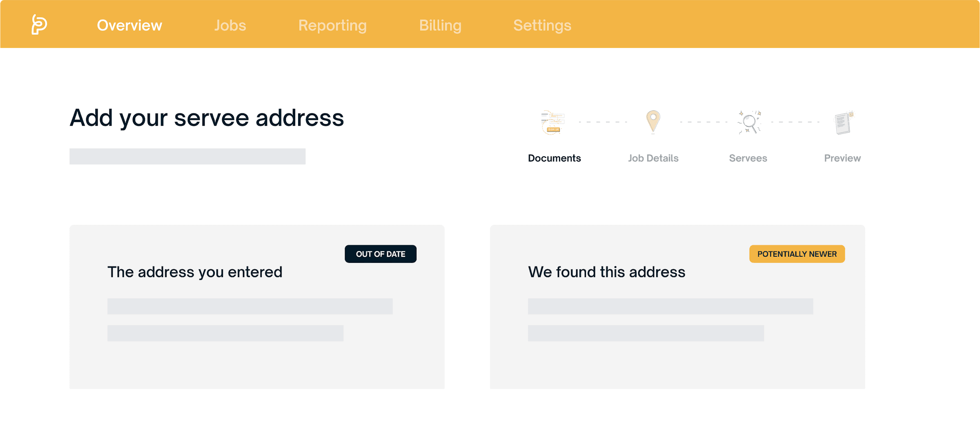The width and height of the screenshot is (980, 431).
Task: Go to the Jobs tab
Action: pyautogui.click(x=230, y=25)
